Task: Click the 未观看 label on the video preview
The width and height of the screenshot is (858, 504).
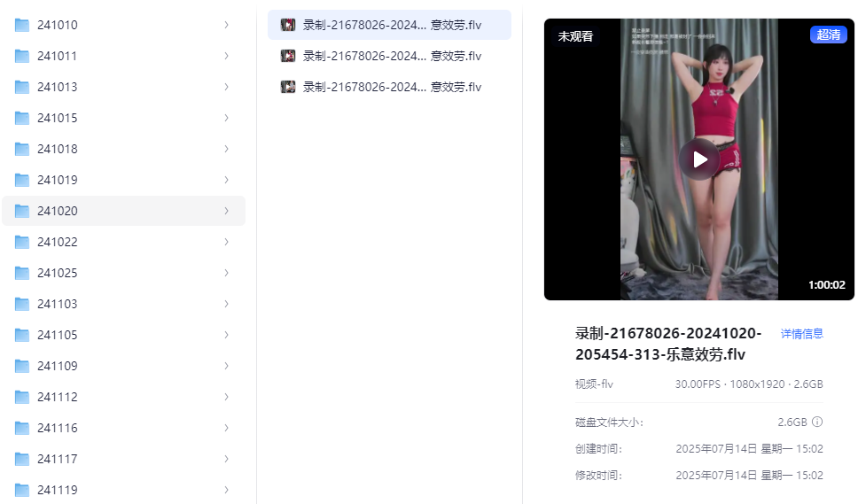Action: [575, 36]
